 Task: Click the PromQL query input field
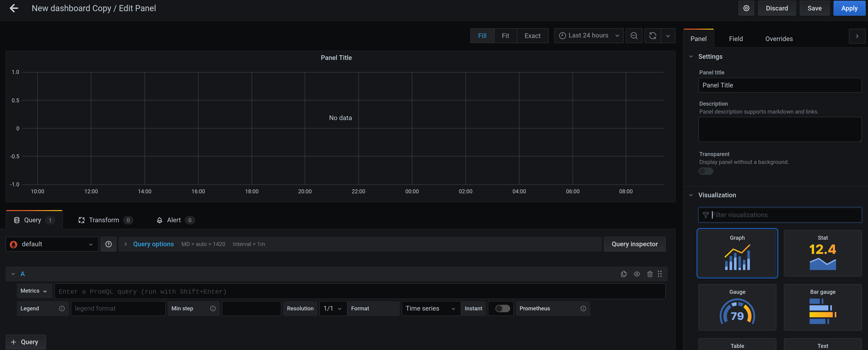pyautogui.click(x=359, y=291)
